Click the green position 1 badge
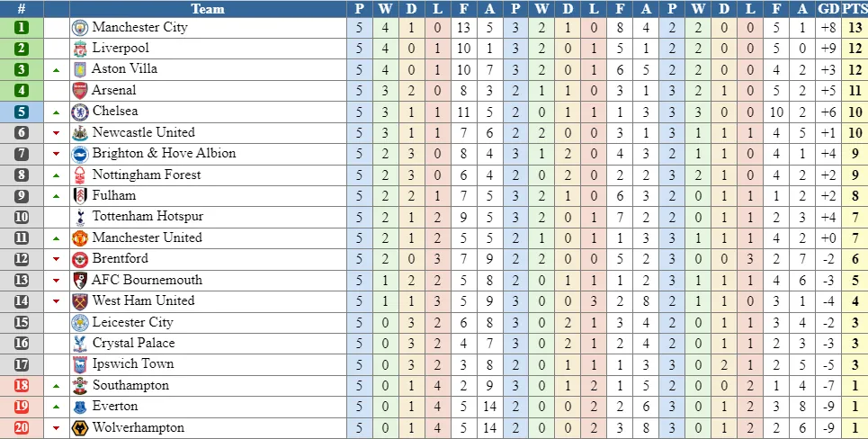868x439 pixels. click(22, 27)
